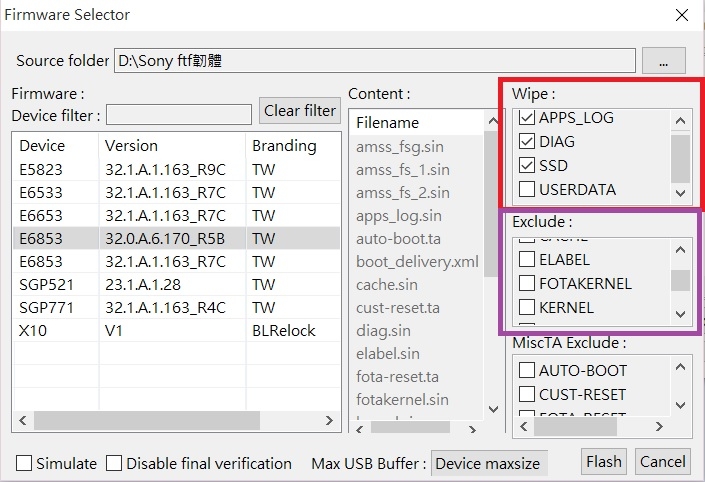Open the Max USB Buffer dropdown
The height and width of the screenshot is (482, 705).
click(x=488, y=464)
